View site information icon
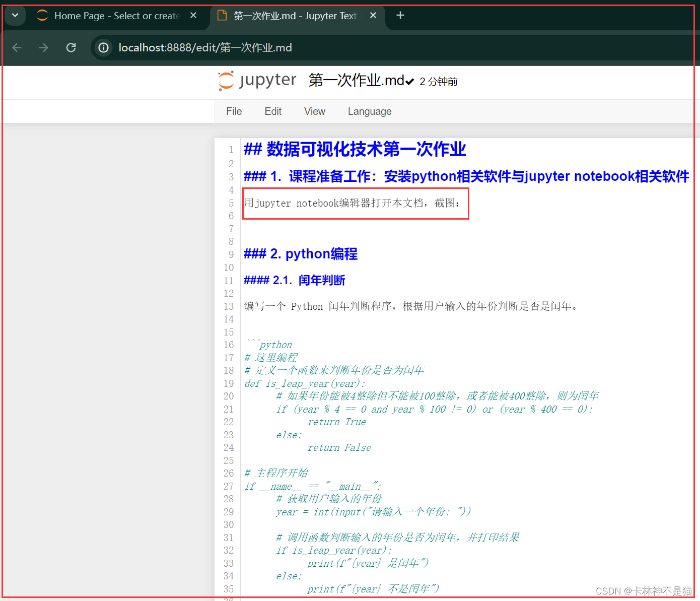 103,47
